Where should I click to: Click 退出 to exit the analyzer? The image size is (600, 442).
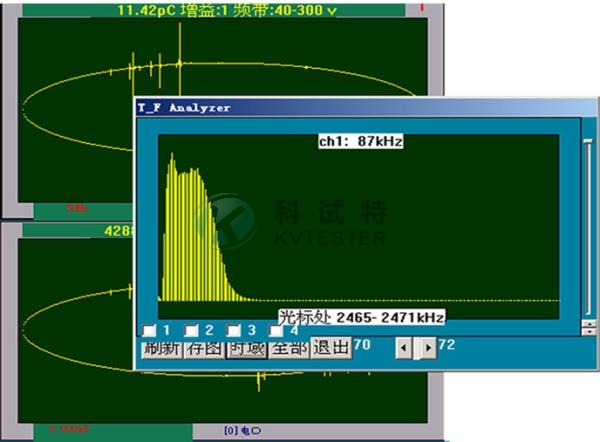pos(331,348)
